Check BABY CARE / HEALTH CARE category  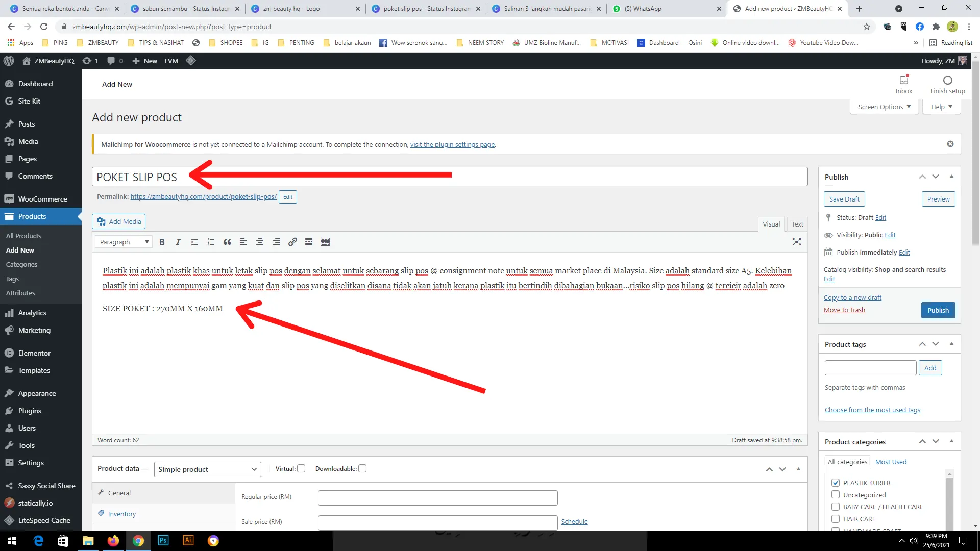tap(836, 507)
